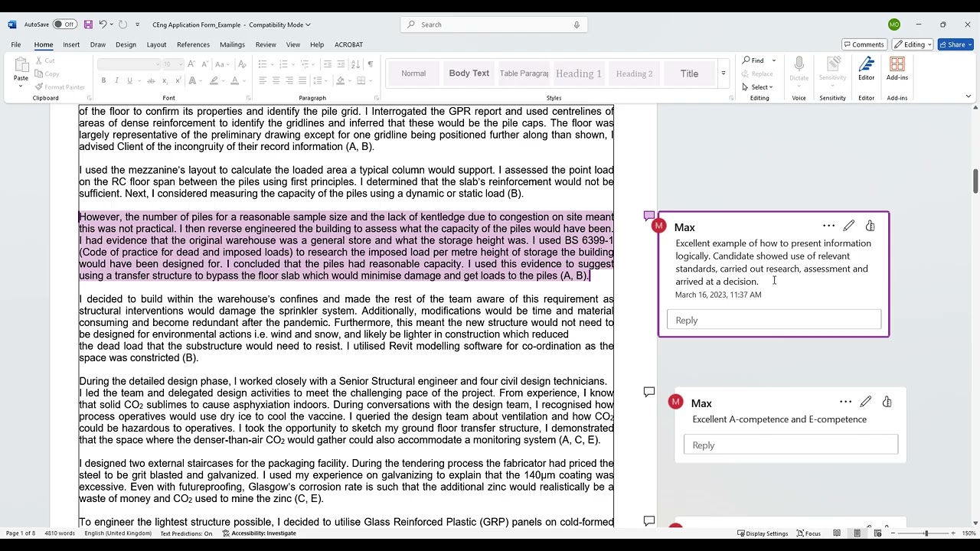980x551 pixels.
Task: Open the Find dropdown arrow
Action: coord(773,60)
